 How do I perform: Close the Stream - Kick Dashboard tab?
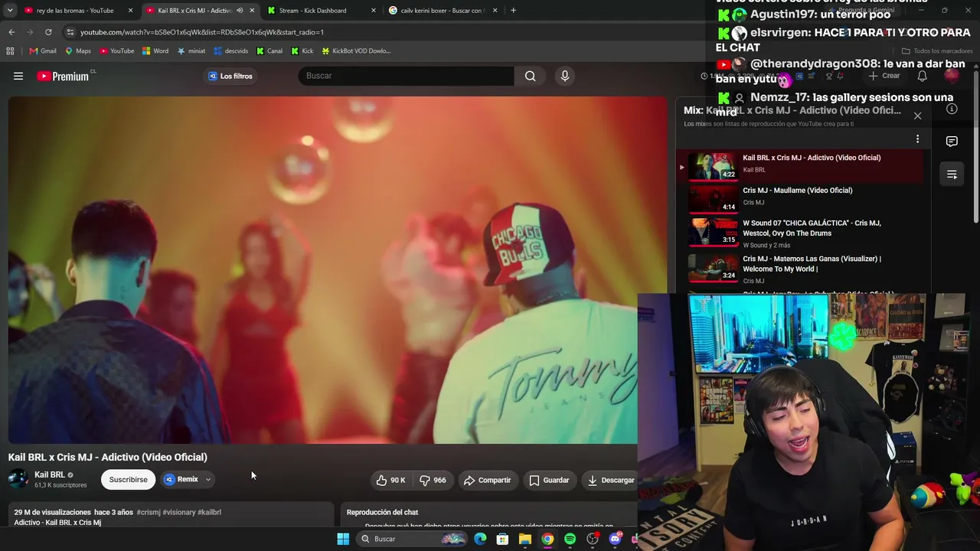point(373,11)
